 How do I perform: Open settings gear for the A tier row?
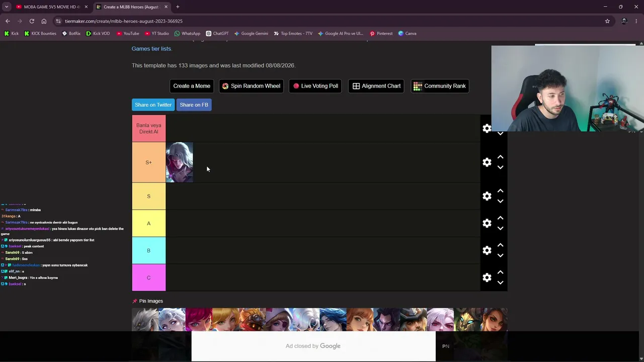(x=487, y=223)
